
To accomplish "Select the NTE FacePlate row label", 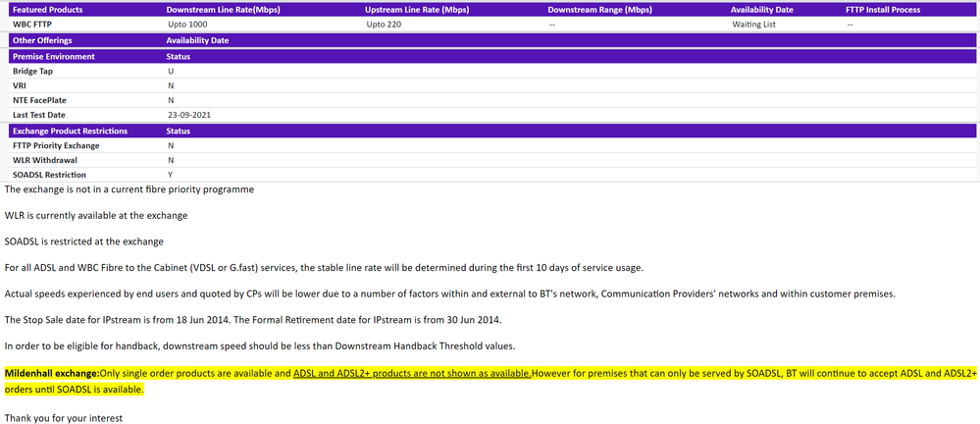I will coord(39,100).
